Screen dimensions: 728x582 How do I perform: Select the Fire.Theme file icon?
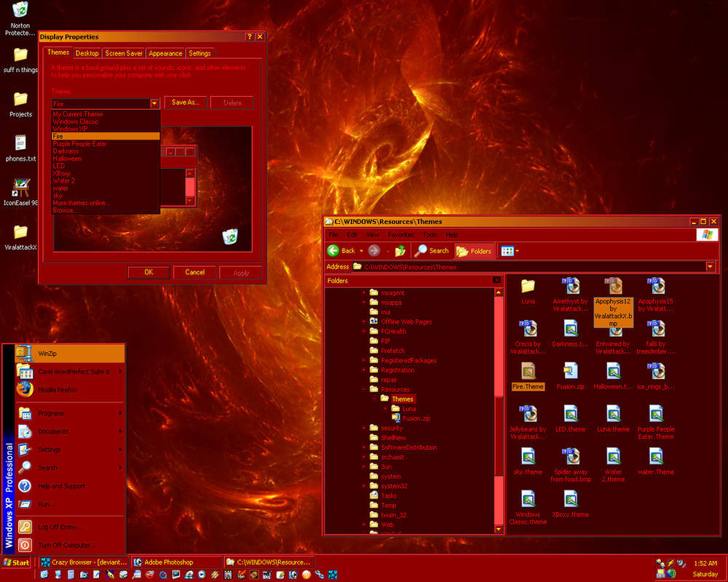click(x=528, y=371)
